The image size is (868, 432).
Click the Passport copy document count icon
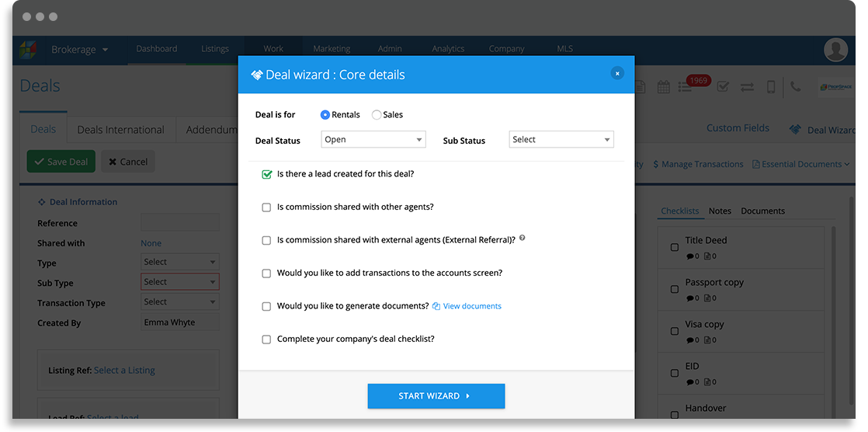[707, 298]
